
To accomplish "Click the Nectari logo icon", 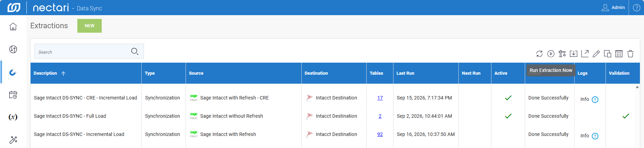I will point(13,7).
